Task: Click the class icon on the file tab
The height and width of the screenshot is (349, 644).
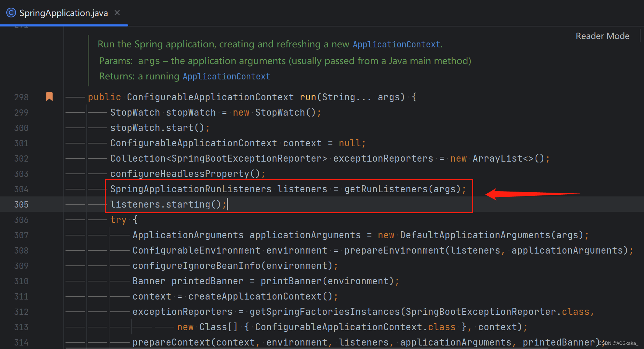Action: coord(11,13)
